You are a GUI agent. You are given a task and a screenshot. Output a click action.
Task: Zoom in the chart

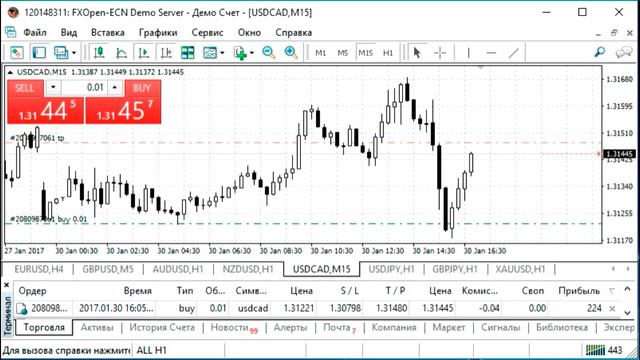pyautogui.click(x=291, y=52)
